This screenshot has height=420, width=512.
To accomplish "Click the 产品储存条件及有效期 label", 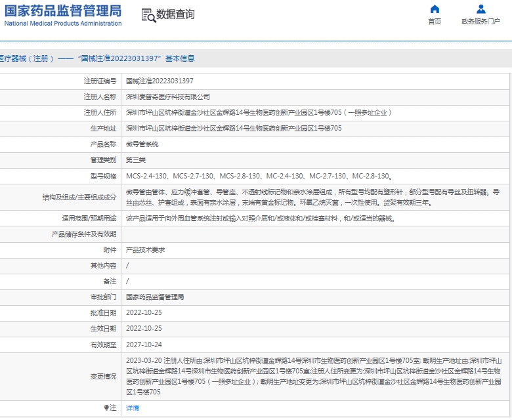I will click(84, 234).
